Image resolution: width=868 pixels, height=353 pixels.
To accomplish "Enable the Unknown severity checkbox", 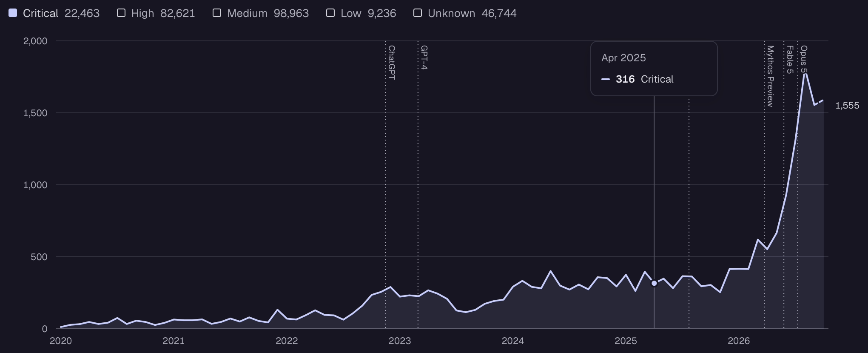I will pos(418,13).
